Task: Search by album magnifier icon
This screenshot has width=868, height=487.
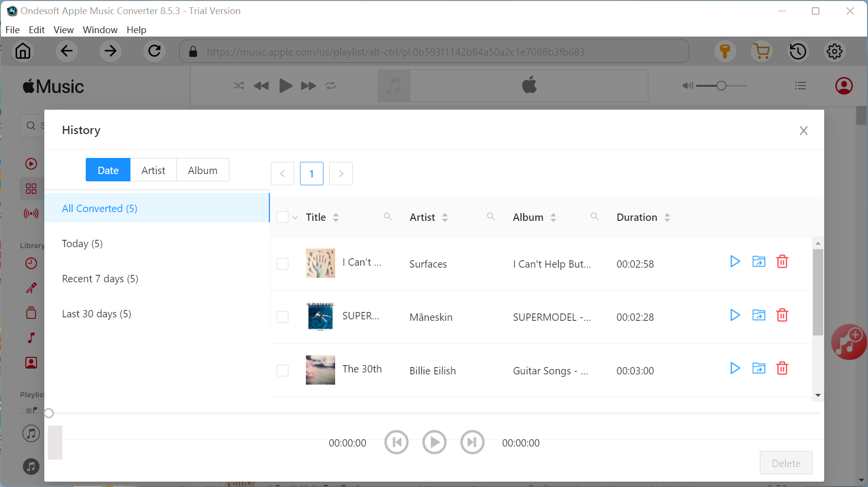Action: pos(595,216)
